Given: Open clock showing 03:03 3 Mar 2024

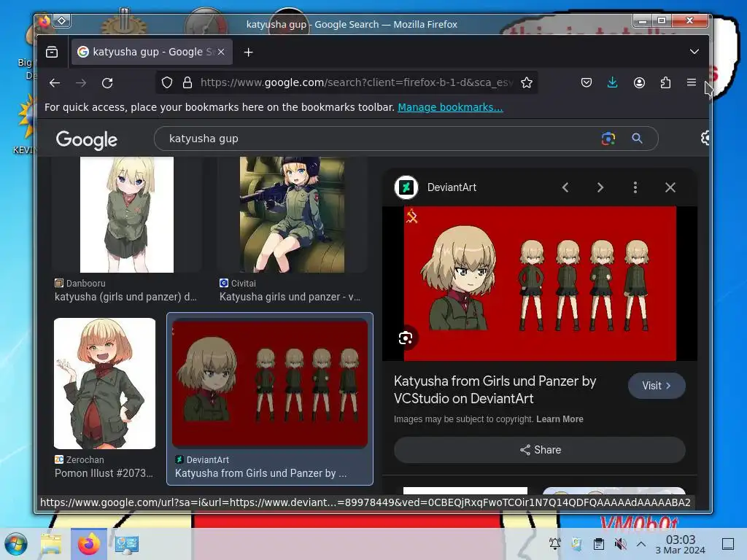Looking at the screenshot, I should tap(681, 544).
